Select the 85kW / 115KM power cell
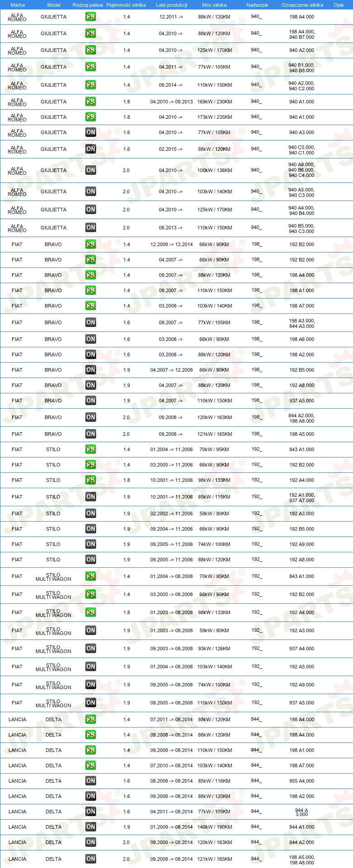This screenshot has width=353, height=868. tap(214, 497)
